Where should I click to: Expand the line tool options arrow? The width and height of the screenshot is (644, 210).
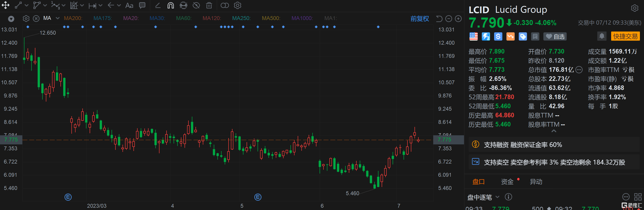(26, 5)
